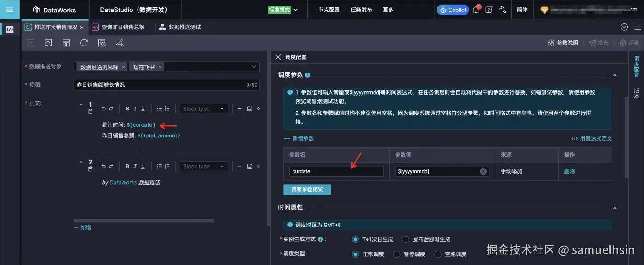Select T+1次日生成 radio option
644x265 pixels.
[x=355, y=239]
